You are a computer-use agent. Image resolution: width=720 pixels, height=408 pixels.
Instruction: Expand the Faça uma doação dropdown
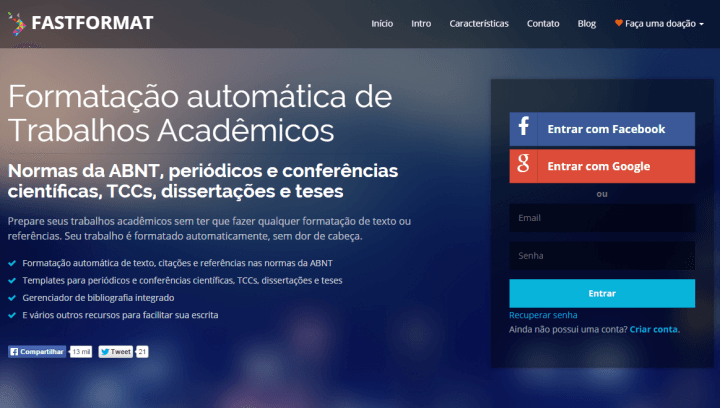(659, 23)
